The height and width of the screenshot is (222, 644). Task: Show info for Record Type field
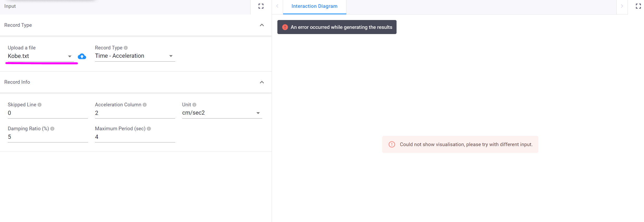[126, 48]
